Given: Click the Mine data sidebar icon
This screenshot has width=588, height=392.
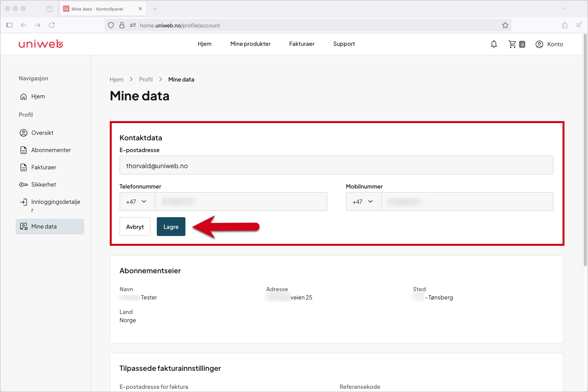Looking at the screenshot, I should [x=24, y=227].
